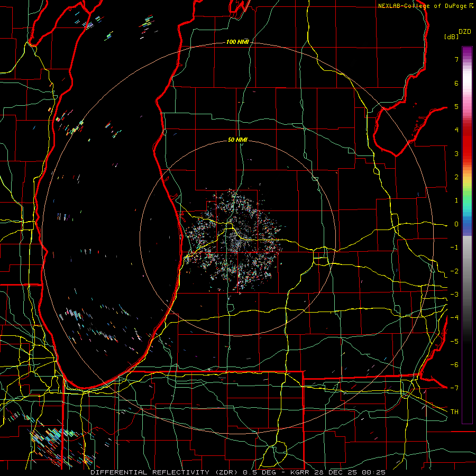
Task: Click the scale value 1 on the legend
Action: click(x=456, y=200)
